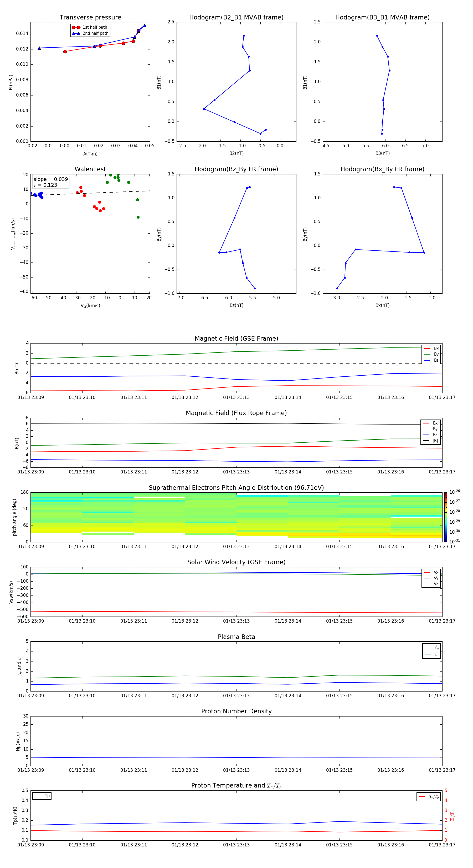Click the "Proton Temperature and Te/Tp" title

tap(236, 786)
